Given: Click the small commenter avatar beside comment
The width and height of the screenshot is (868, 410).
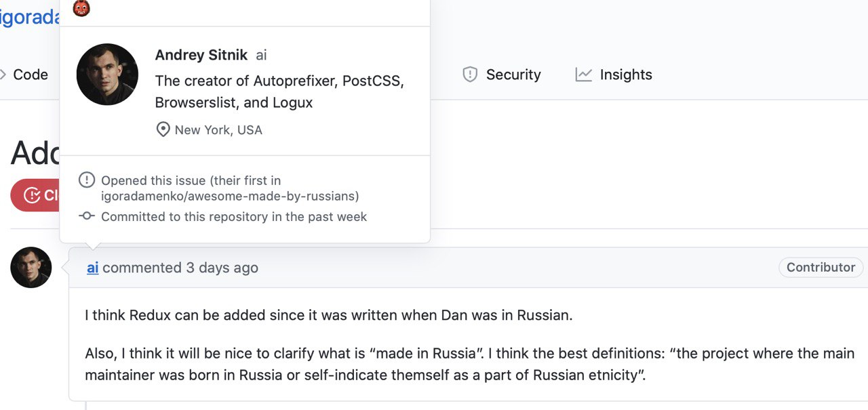Looking at the screenshot, I should click(31, 267).
